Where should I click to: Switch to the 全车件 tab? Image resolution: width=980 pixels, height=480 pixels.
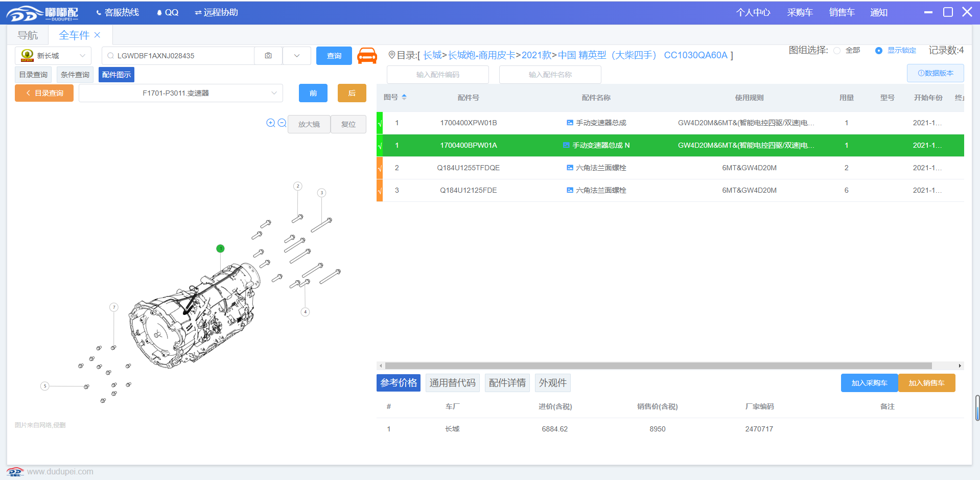click(x=75, y=35)
